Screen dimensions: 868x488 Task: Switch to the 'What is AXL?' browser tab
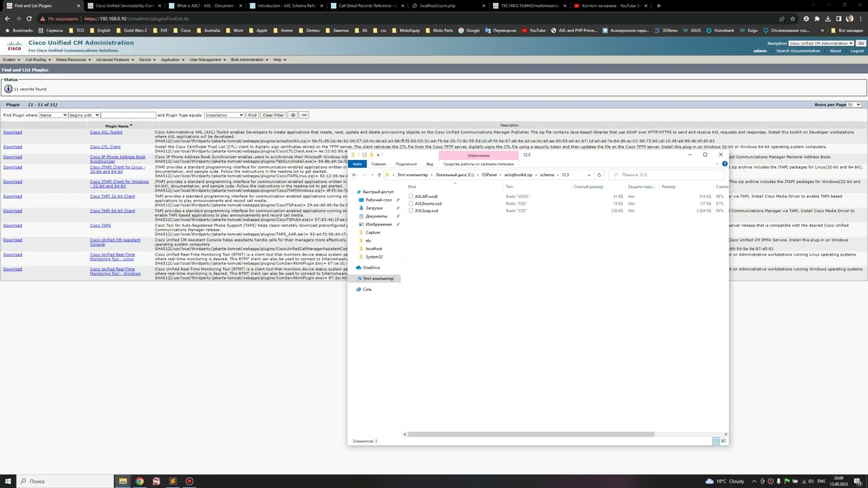[205, 5]
